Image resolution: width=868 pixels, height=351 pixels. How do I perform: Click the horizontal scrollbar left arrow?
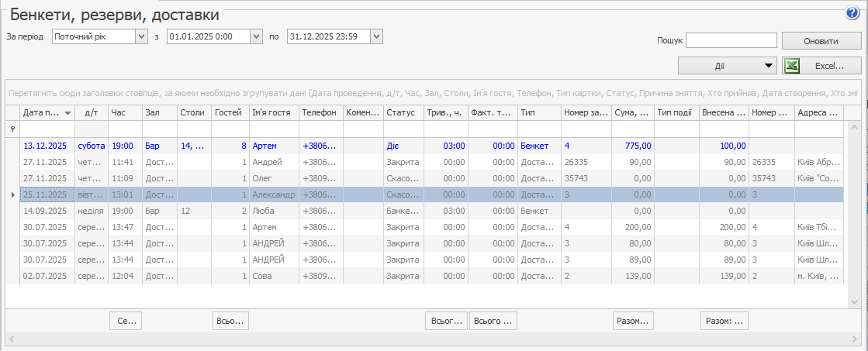(x=11, y=339)
